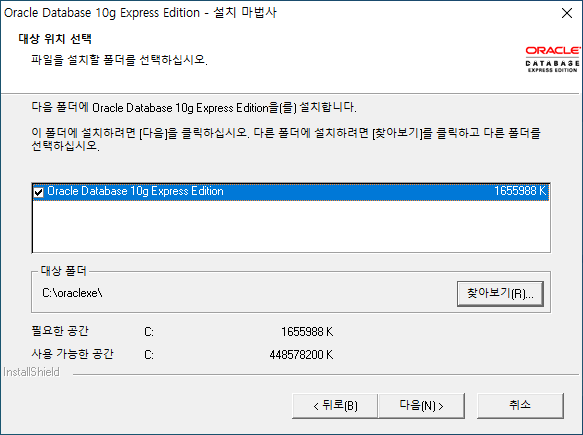Select the Oracle Database 10g Express Edition row
Image resolution: width=583 pixels, height=435 pixels.
click(291, 192)
